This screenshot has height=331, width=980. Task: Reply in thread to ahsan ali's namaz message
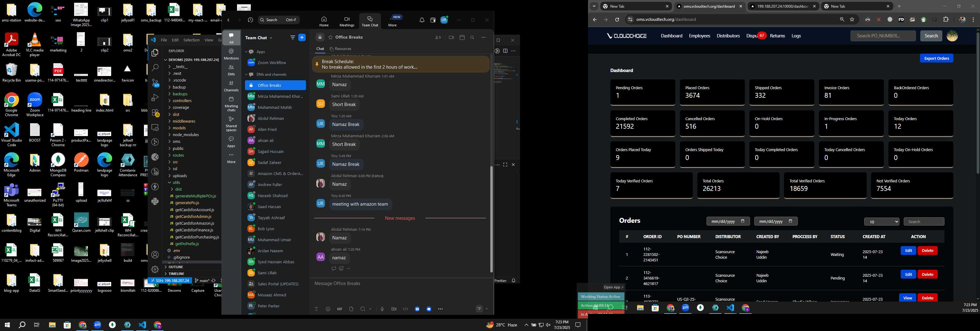[x=334, y=268]
